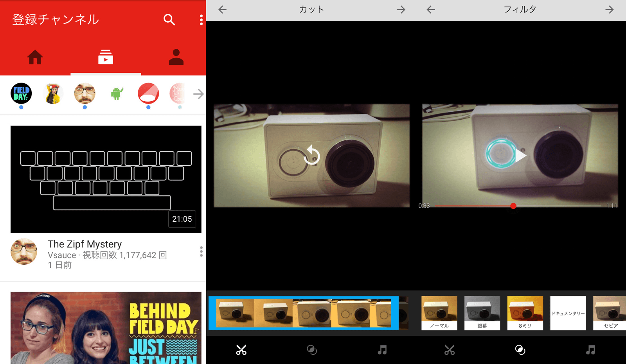Screen dimensions: 626x364
Task: Choose the ドキュメンタリー filter
Action: 568,313
